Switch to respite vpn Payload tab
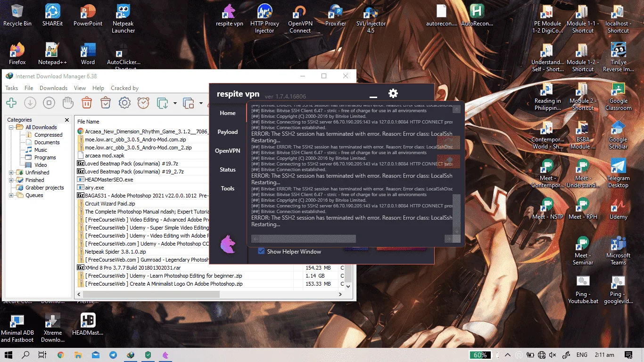Screen dimensions: 644x362 point(228,132)
